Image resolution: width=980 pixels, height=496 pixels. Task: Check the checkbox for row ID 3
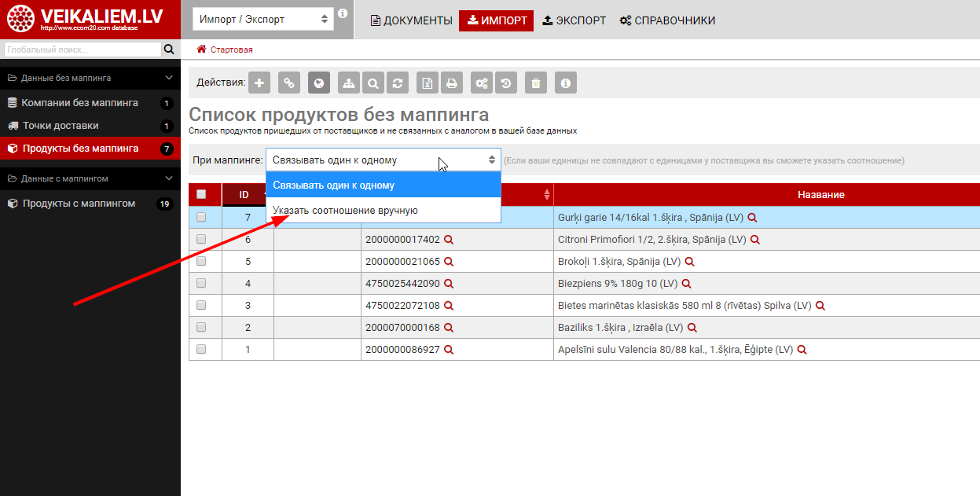tap(201, 305)
